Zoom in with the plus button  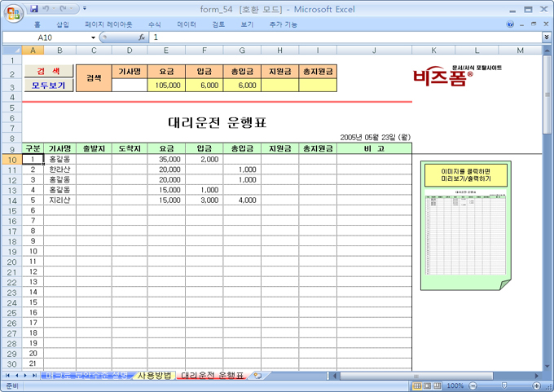[x=537, y=385]
